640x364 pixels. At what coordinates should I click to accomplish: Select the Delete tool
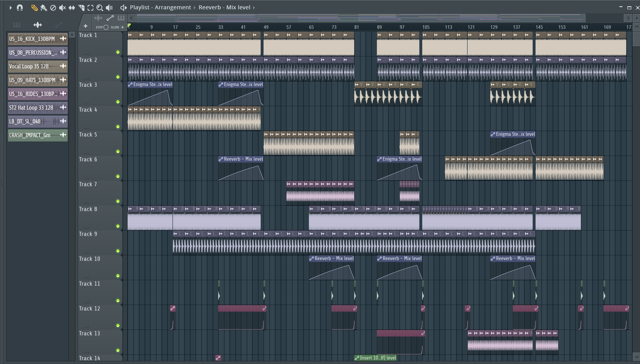[53, 8]
